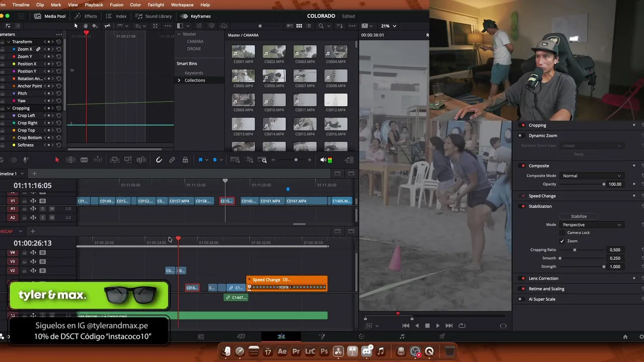Viewport: 644px width, 362px height.
Task: Play the viewer forward
Action: [438, 326]
